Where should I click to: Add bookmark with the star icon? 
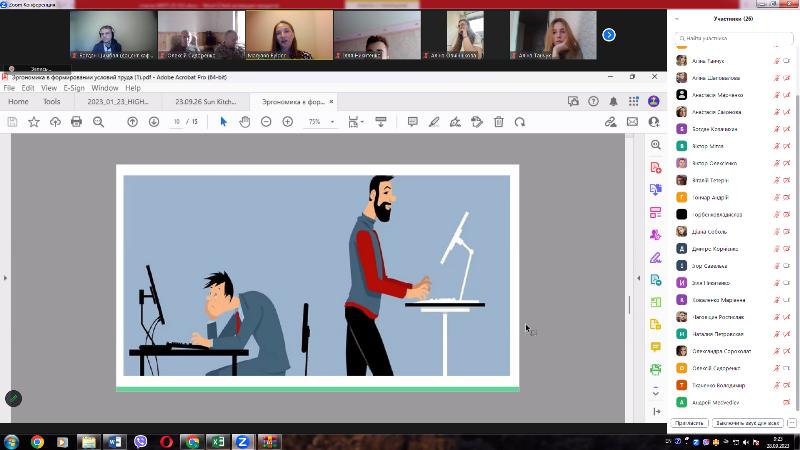(34, 122)
